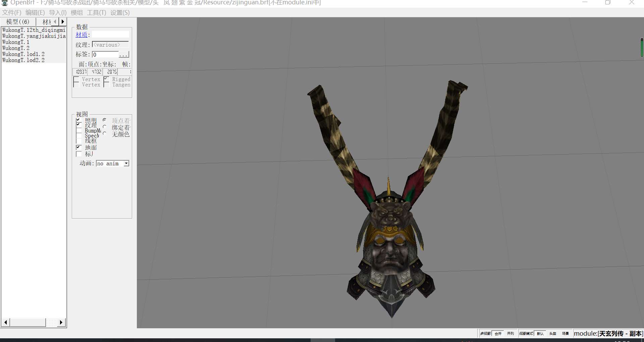Click the position count field 2875
The image size is (644, 342).
110,72
